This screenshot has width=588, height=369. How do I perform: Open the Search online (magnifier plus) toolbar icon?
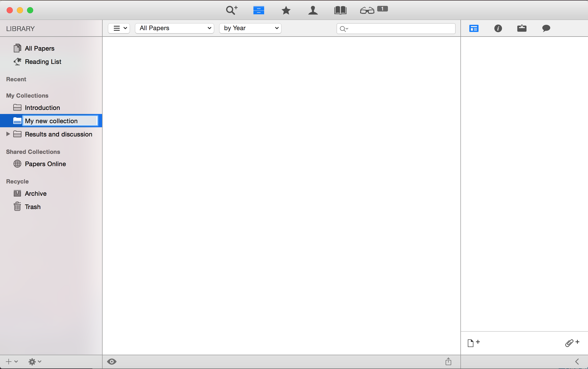(x=232, y=10)
